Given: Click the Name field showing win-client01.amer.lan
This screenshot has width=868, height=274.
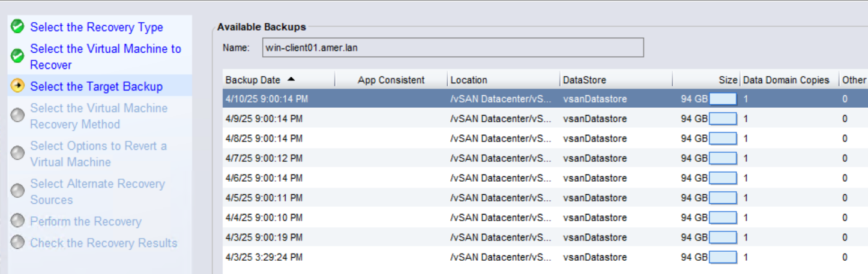Looking at the screenshot, I should (453, 47).
